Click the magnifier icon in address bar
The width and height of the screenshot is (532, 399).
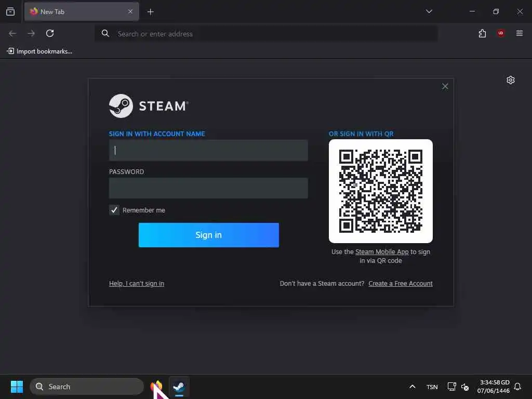click(x=105, y=33)
